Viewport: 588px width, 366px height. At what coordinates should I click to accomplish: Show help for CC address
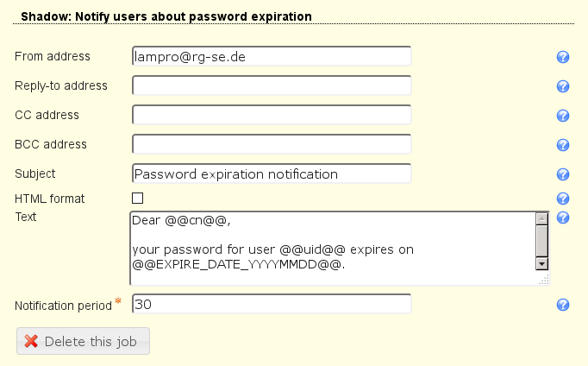[563, 116]
